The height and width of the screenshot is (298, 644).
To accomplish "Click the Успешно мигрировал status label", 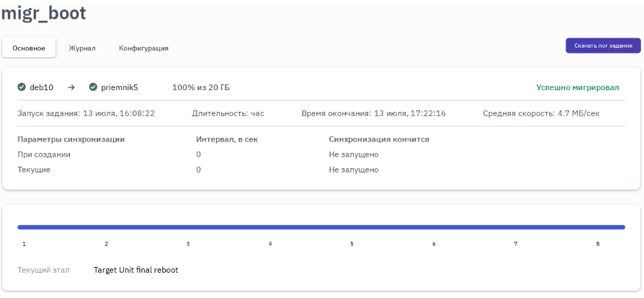I will click(577, 87).
